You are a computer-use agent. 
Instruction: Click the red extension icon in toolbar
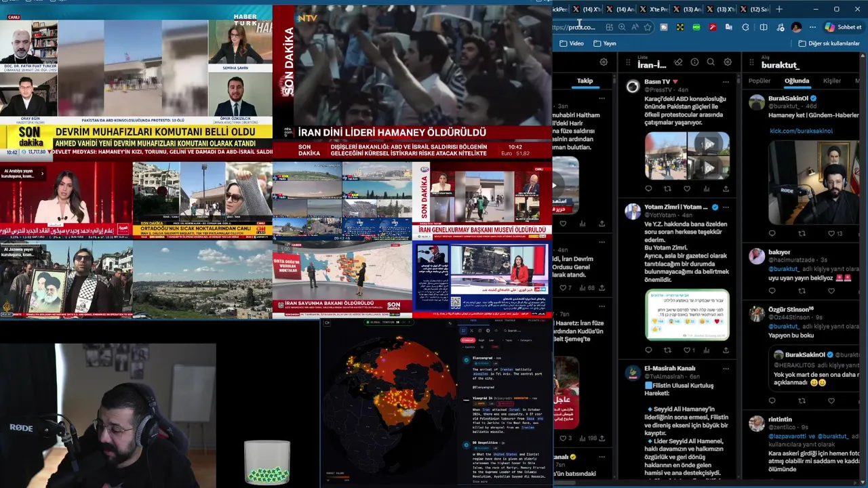(713, 27)
